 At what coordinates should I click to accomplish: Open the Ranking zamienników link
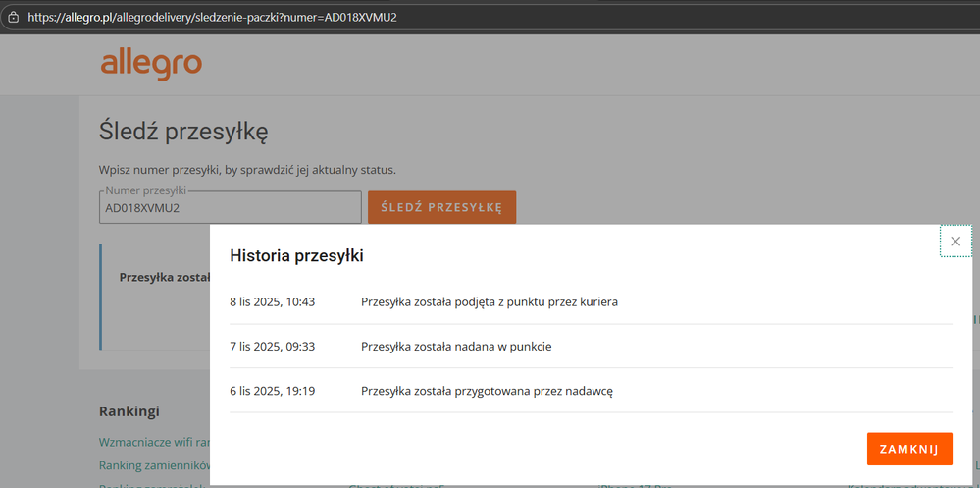click(154, 464)
